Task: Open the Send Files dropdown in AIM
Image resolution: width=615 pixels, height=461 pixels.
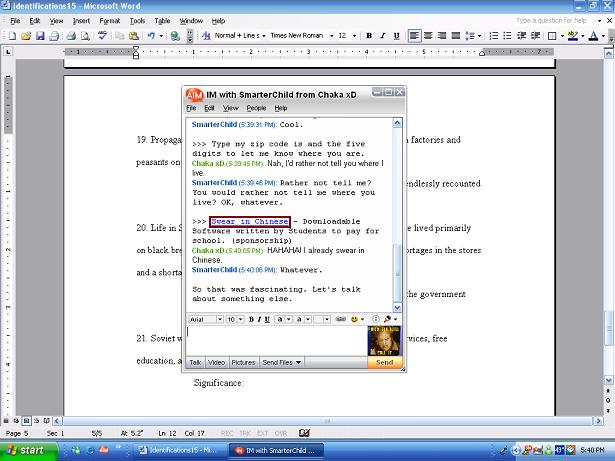Action: (282, 363)
